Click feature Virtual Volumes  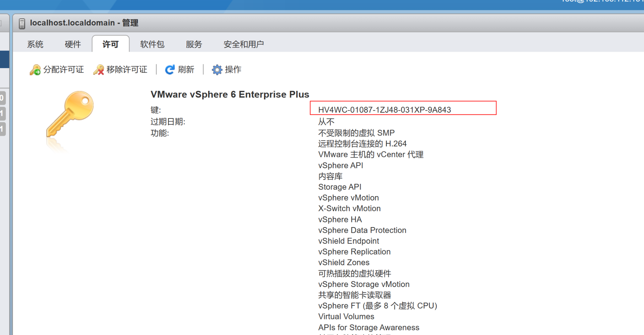(346, 317)
